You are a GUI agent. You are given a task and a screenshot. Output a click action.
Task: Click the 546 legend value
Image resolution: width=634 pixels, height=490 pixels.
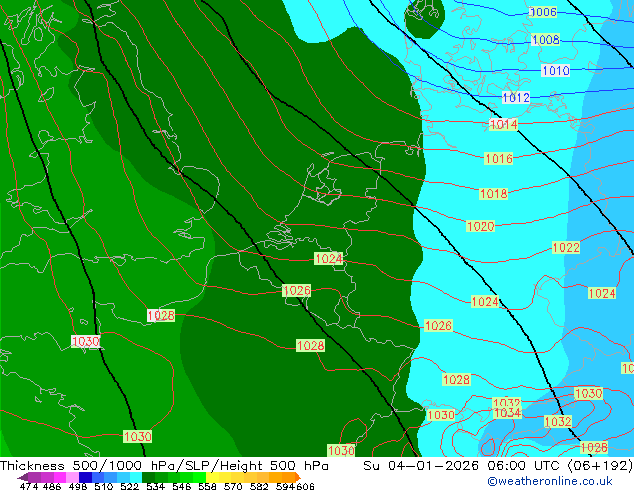pos(182,486)
